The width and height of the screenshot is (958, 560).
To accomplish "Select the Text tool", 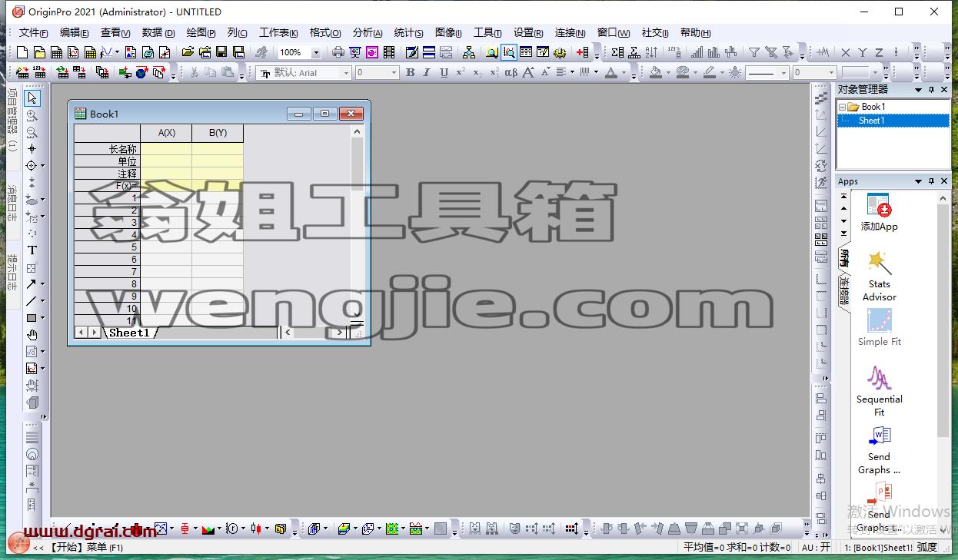I will 32,250.
